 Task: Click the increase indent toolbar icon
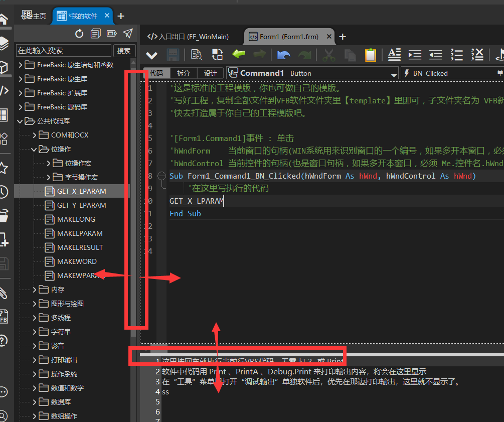pyautogui.click(x=415, y=55)
